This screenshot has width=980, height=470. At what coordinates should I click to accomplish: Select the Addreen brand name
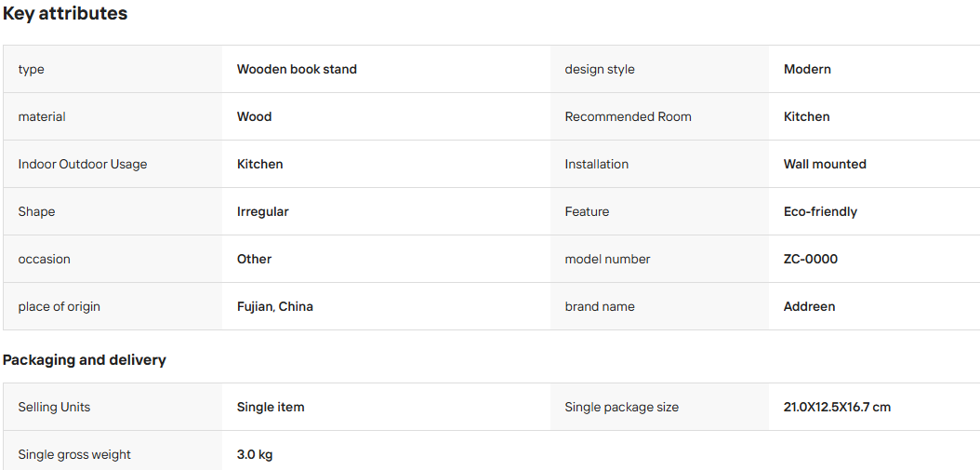pos(809,306)
